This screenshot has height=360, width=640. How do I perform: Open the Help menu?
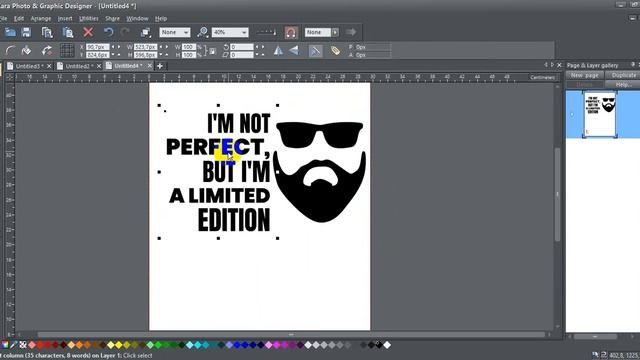click(x=161, y=18)
